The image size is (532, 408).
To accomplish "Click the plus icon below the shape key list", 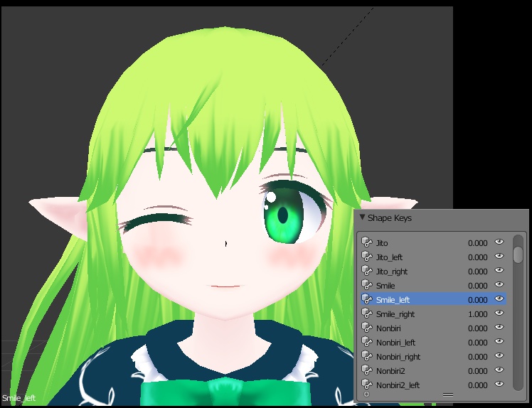I will (367, 394).
